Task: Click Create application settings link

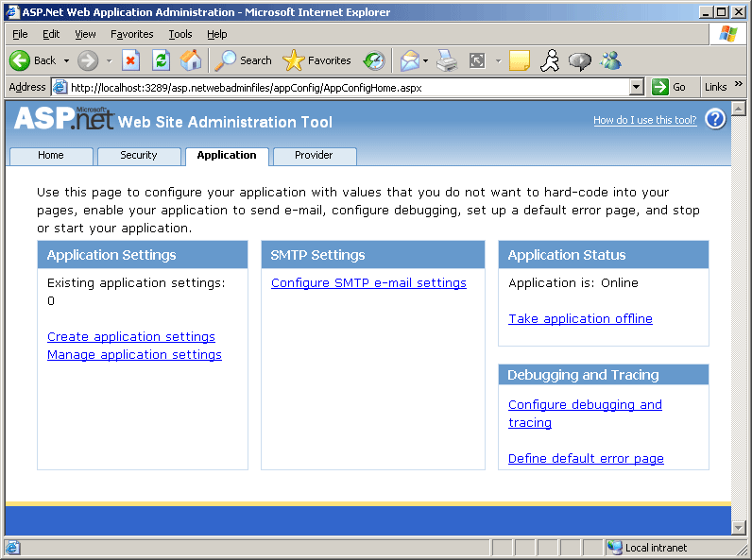Action: [x=131, y=337]
